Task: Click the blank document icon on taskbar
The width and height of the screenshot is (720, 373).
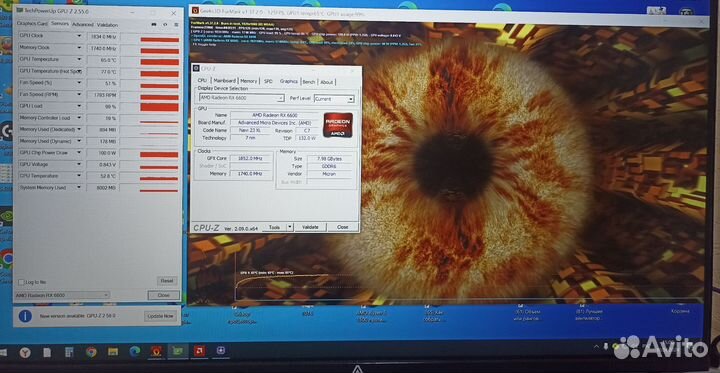Action: coord(47,352)
